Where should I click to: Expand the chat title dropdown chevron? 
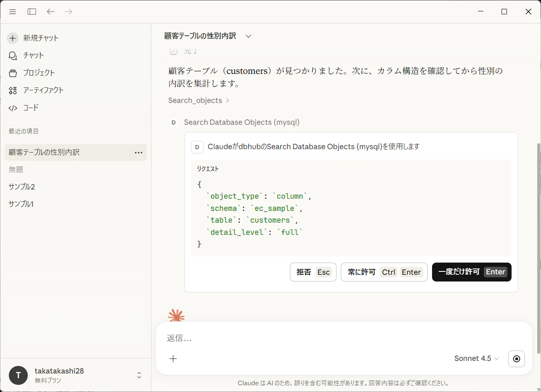[x=248, y=36]
